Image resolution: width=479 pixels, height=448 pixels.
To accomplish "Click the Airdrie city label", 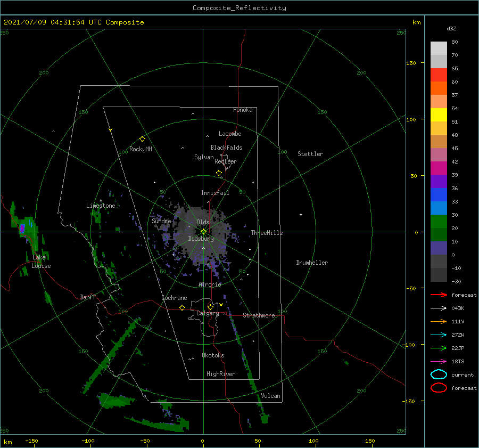I will 210,284.
